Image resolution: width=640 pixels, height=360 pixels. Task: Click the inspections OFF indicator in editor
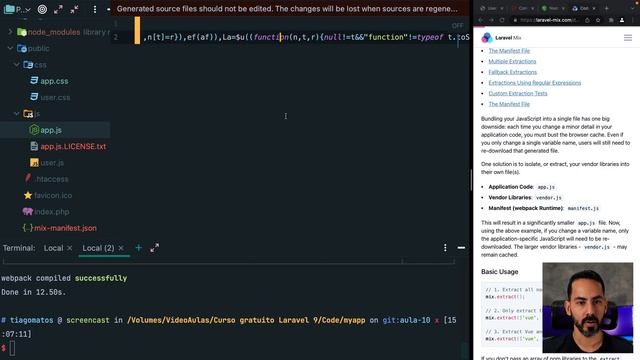point(458,26)
